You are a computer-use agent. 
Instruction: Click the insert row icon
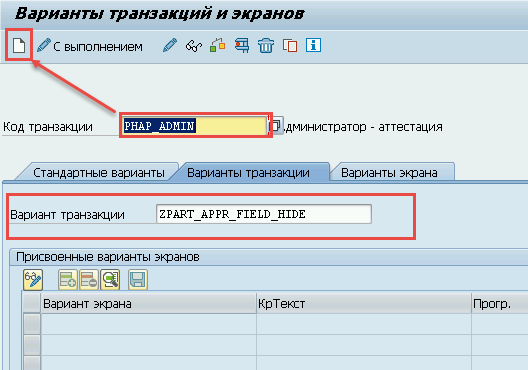(68, 280)
